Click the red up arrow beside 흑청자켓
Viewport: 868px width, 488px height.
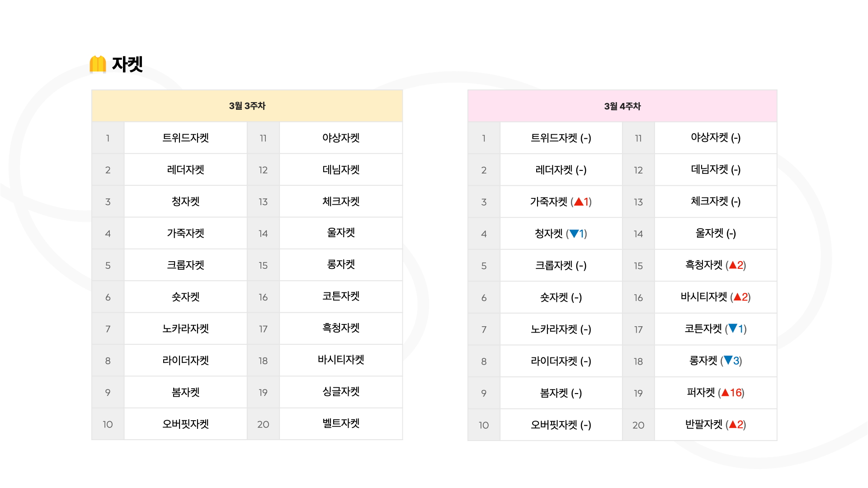click(x=733, y=265)
